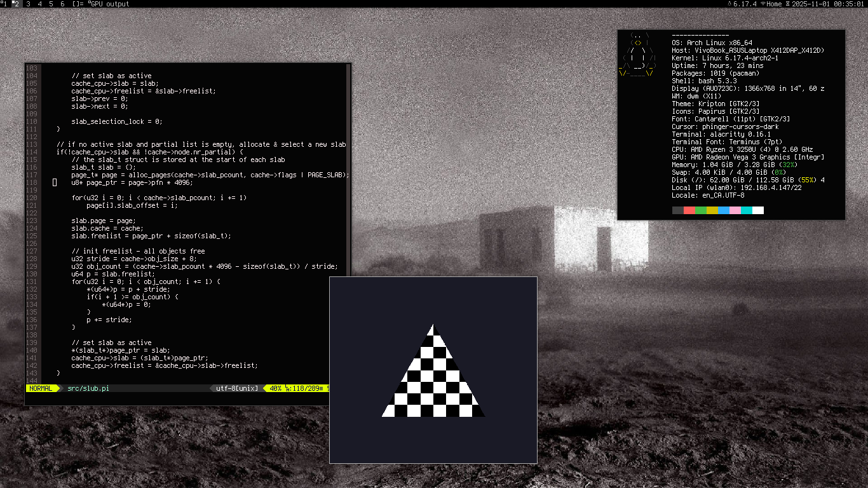
Task: Pick the blue color block in fastfetch
Action: tap(724, 210)
